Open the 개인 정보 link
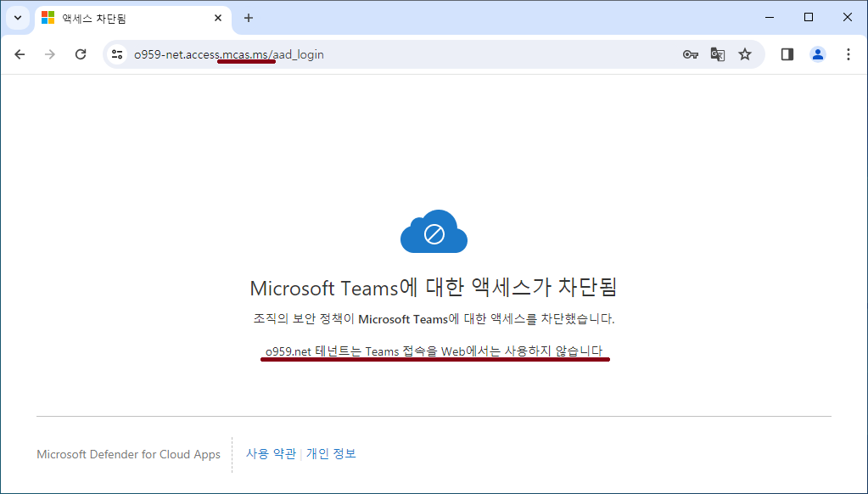 click(x=331, y=453)
